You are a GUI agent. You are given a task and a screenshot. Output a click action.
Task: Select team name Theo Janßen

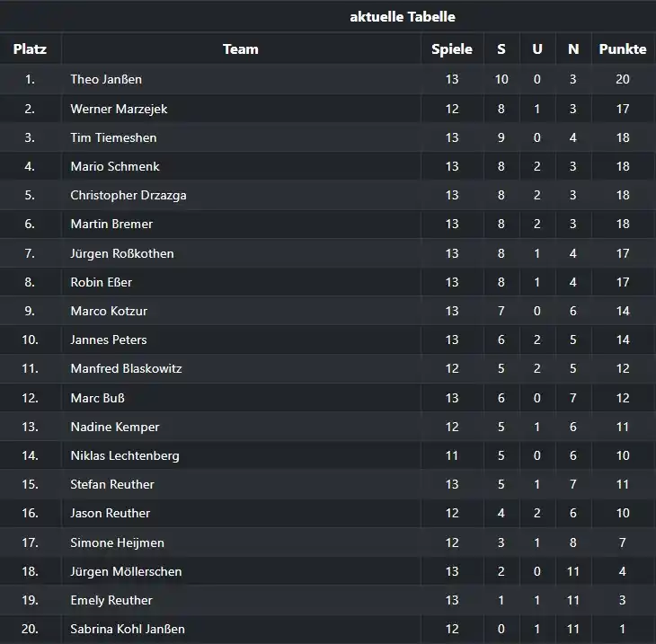click(106, 79)
